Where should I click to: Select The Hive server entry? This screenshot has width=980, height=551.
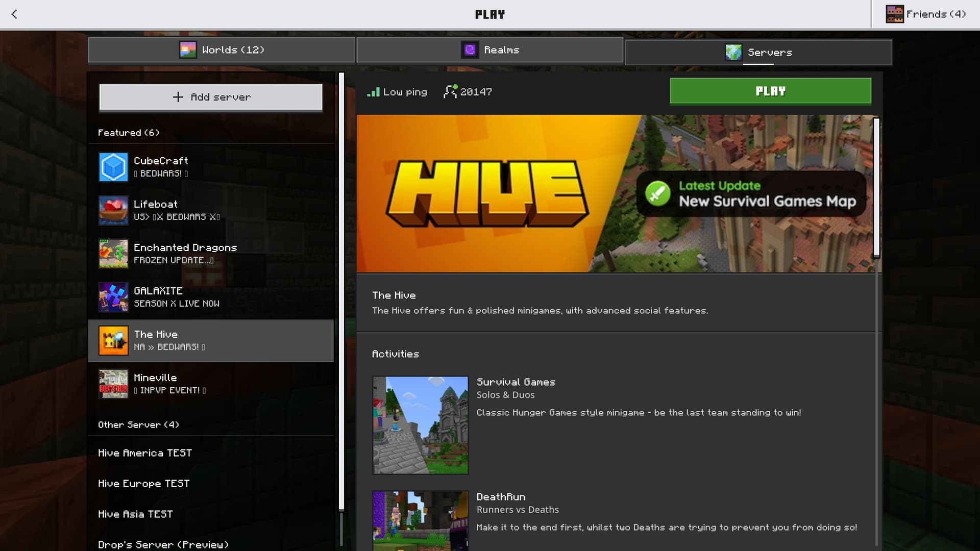click(x=211, y=340)
